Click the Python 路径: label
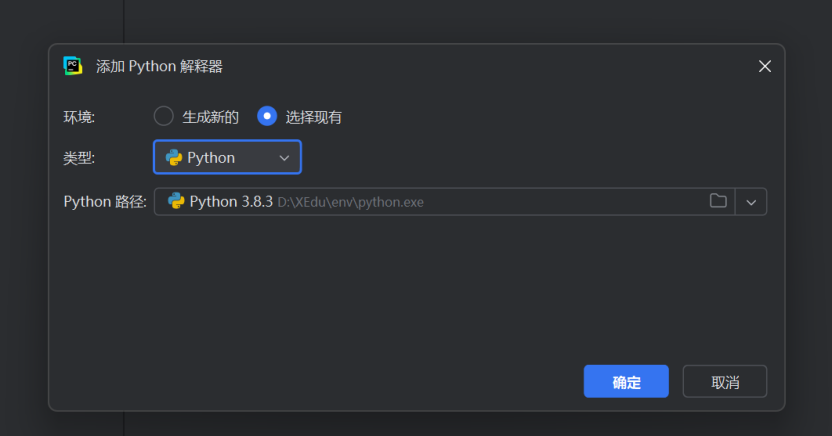The image size is (832, 436). click(x=105, y=202)
